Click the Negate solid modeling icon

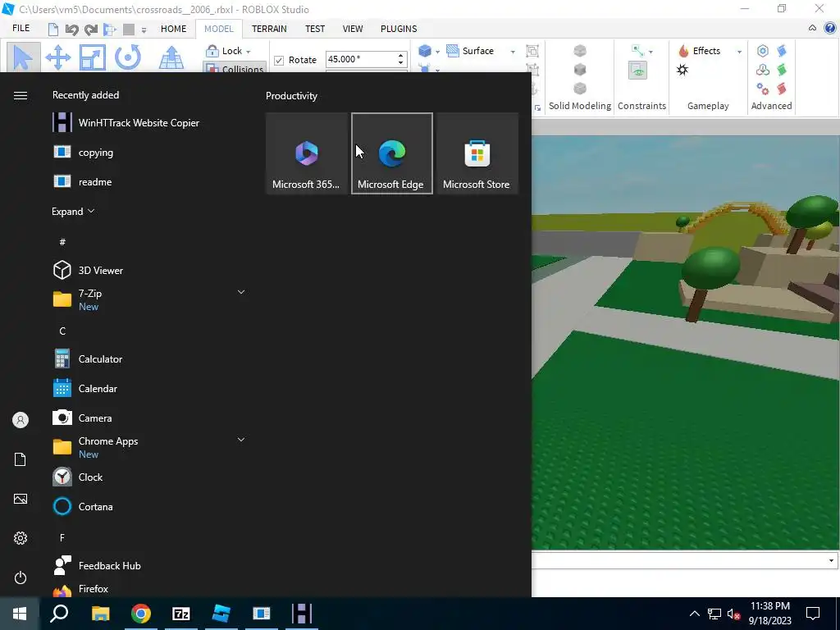click(x=580, y=70)
